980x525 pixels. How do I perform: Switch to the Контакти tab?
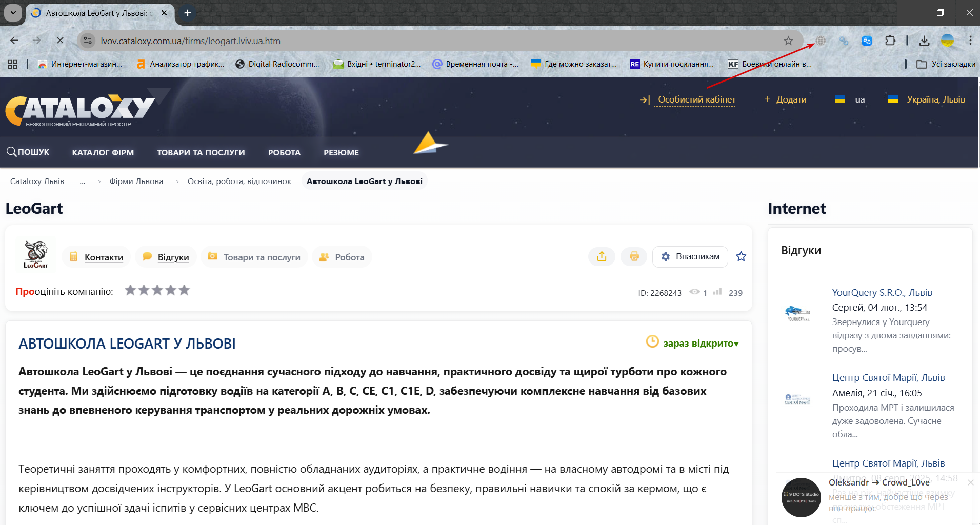(96, 257)
